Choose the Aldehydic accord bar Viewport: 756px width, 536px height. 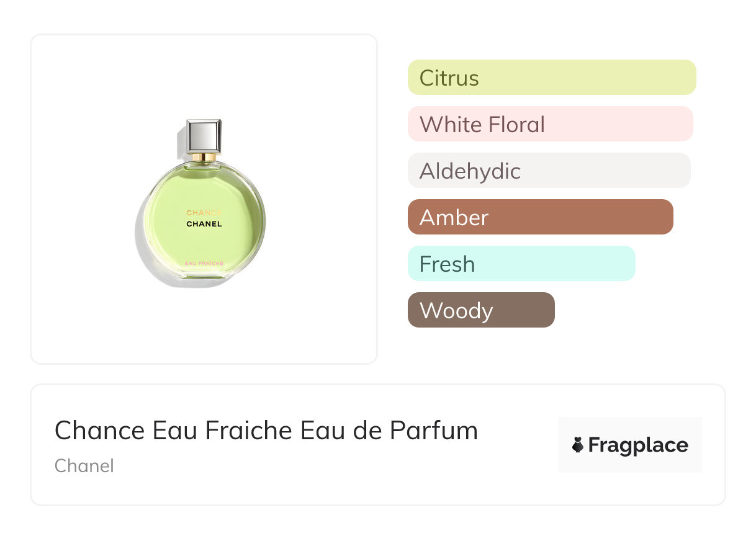549,171
